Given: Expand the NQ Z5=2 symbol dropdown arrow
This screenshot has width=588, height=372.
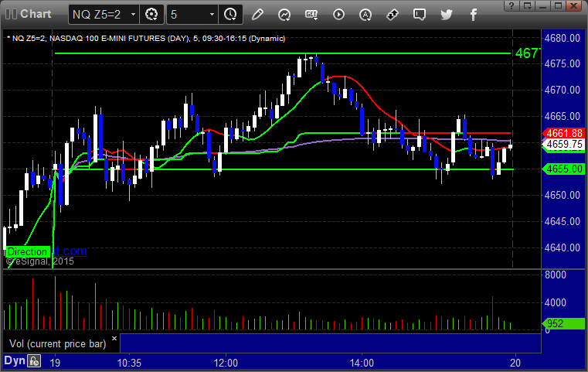Looking at the screenshot, I should (x=133, y=15).
